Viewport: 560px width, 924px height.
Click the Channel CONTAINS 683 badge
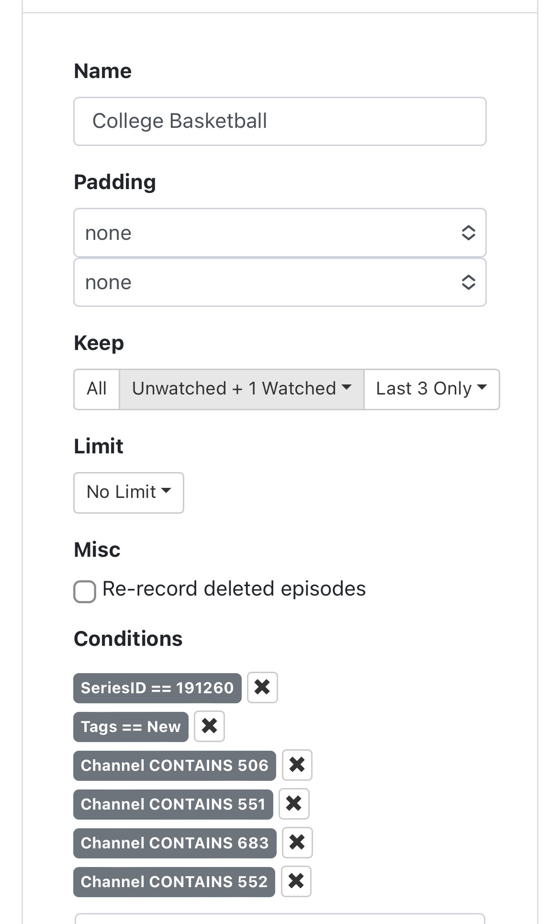[x=175, y=843]
